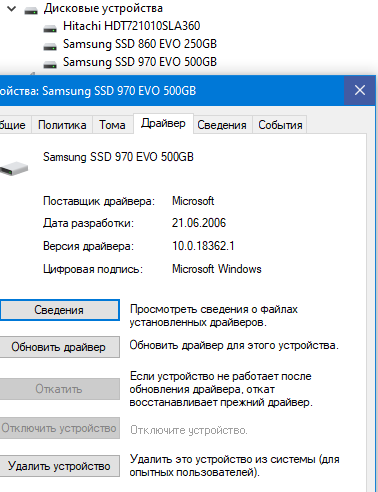This screenshot has width=378, height=492.
Task: Click the Обновить драйвер button
Action: pos(59,347)
